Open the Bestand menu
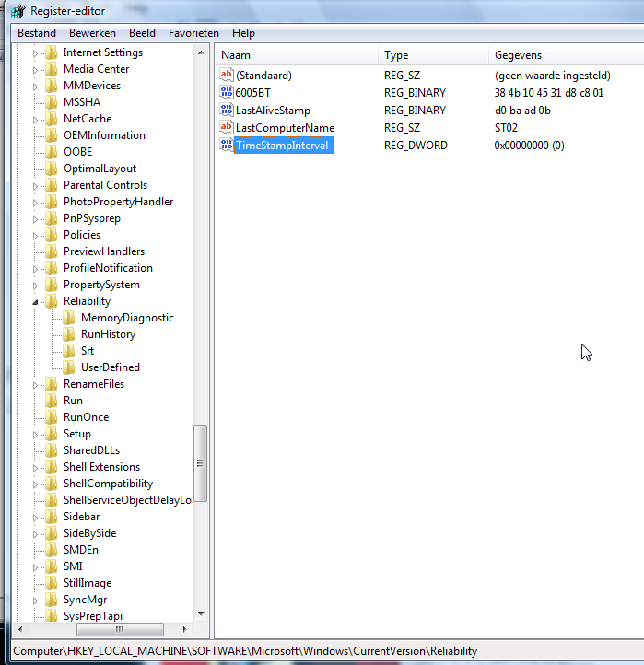The height and width of the screenshot is (665, 644). (x=37, y=33)
